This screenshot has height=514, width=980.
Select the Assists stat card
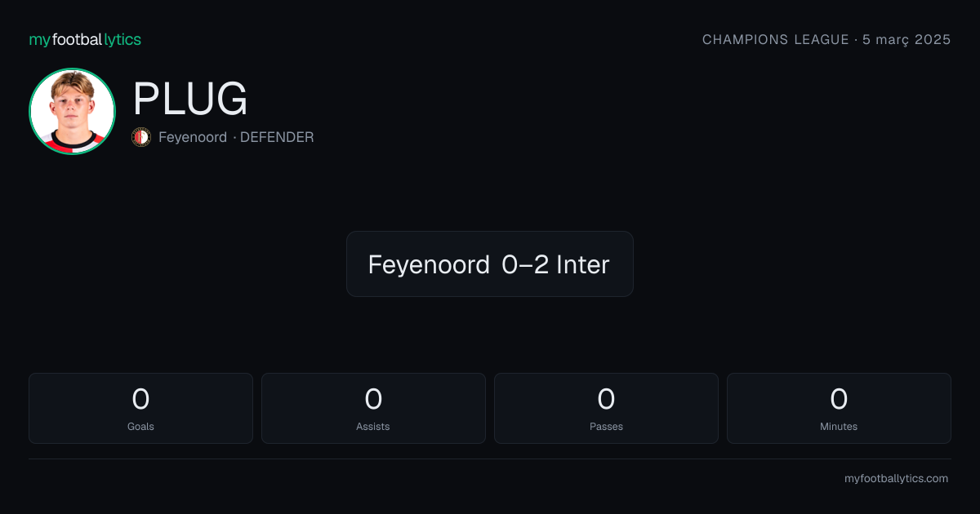[x=373, y=408]
